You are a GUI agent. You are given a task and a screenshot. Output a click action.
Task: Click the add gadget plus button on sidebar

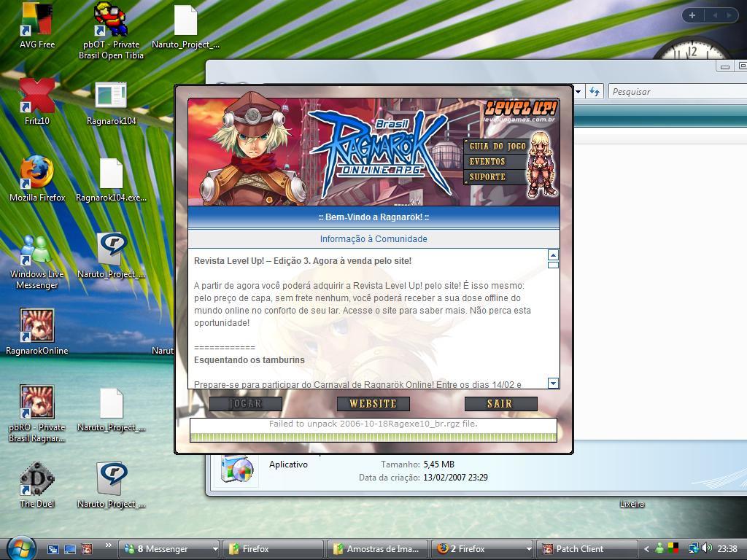pos(692,15)
